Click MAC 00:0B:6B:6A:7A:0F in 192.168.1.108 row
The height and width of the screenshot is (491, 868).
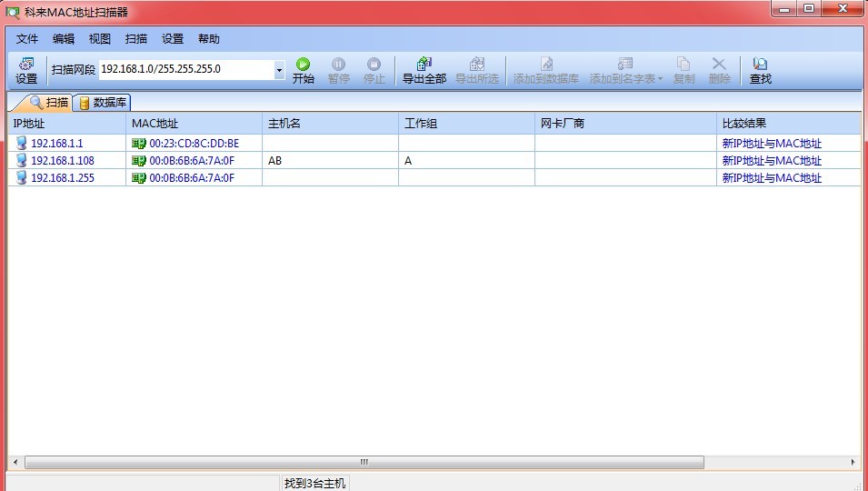[192, 161]
